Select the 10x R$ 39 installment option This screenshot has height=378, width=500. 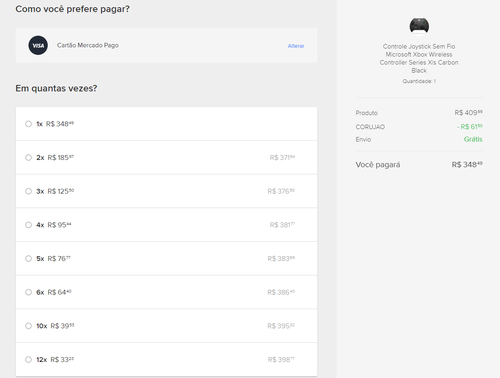28,326
